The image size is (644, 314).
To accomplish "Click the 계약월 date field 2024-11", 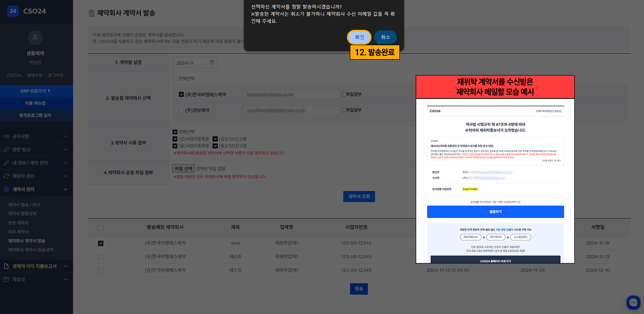I will point(195,63).
